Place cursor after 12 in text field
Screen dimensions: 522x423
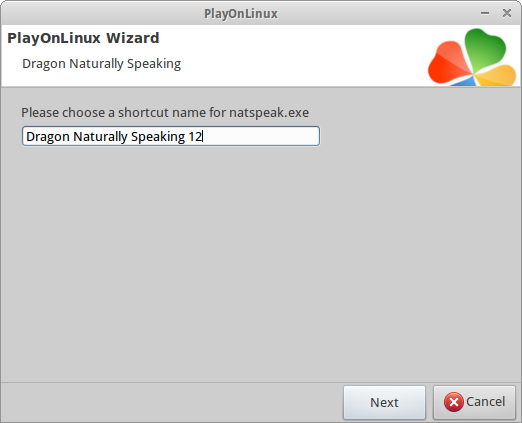click(x=203, y=137)
